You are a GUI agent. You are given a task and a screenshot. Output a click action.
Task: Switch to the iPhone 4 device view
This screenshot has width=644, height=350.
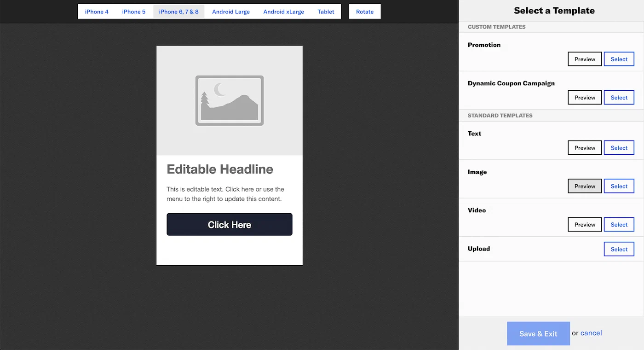point(96,12)
